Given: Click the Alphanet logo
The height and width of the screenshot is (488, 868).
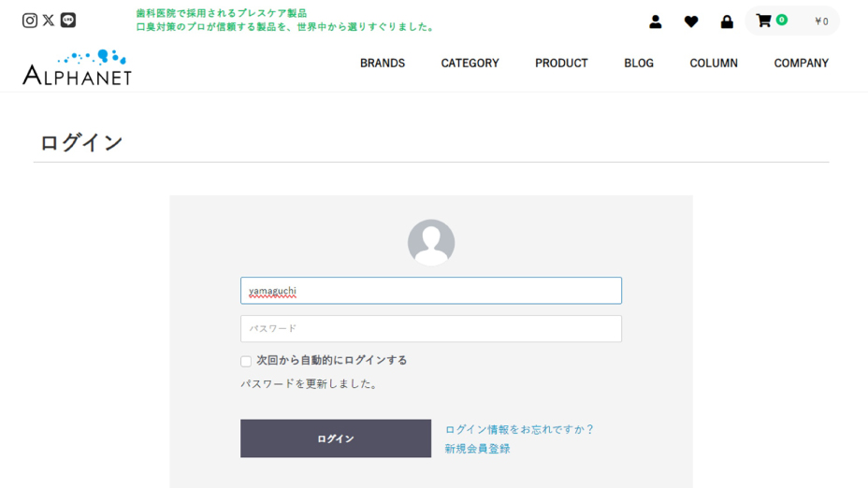Looking at the screenshot, I should (77, 67).
